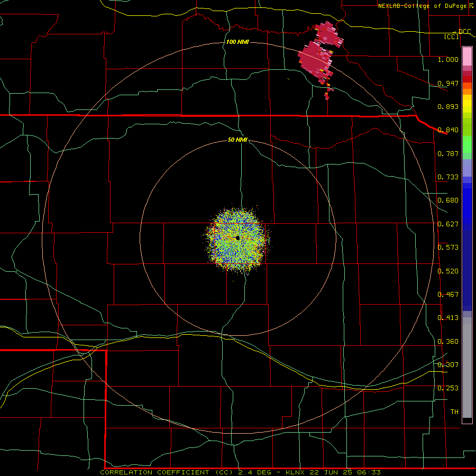This screenshot has width=476, height=476.
Task: Select the 0.360 scale value
Action: (448, 342)
